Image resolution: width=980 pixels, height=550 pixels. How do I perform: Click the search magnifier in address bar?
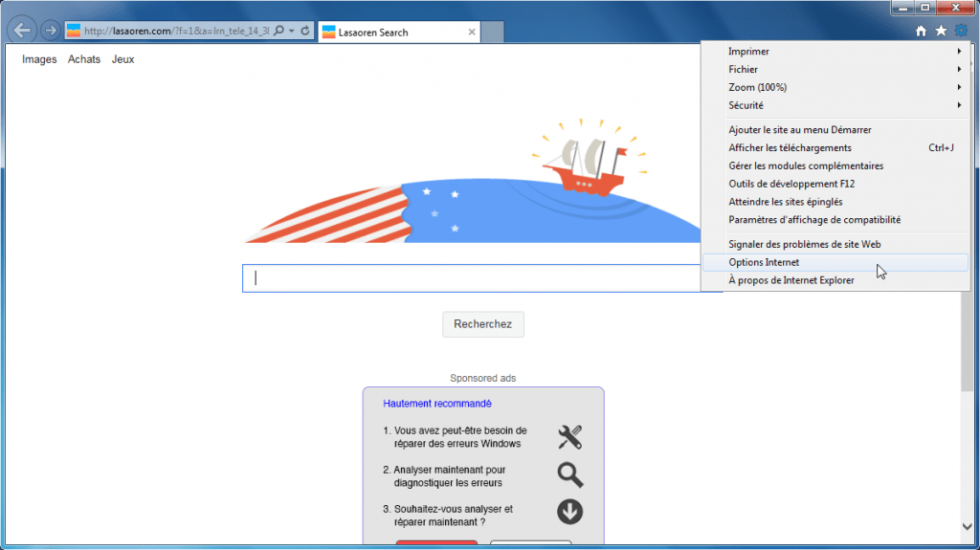click(x=278, y=31)
